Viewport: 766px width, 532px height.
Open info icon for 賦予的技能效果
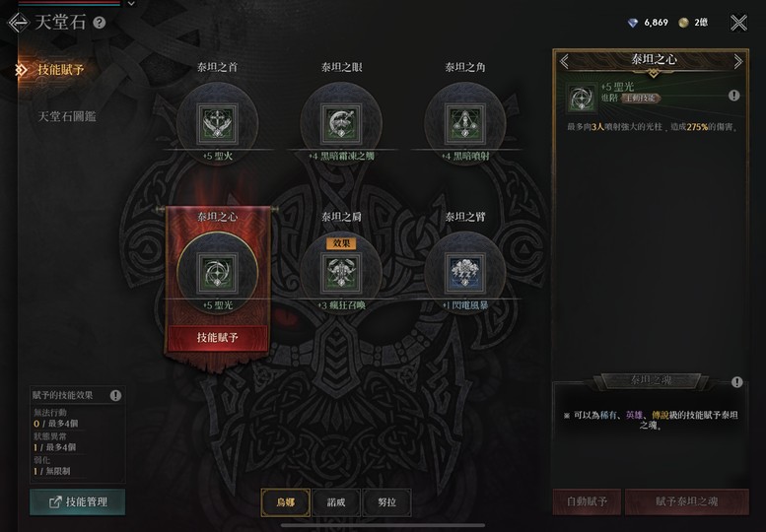pyautogui.click(x=115, y=395)
